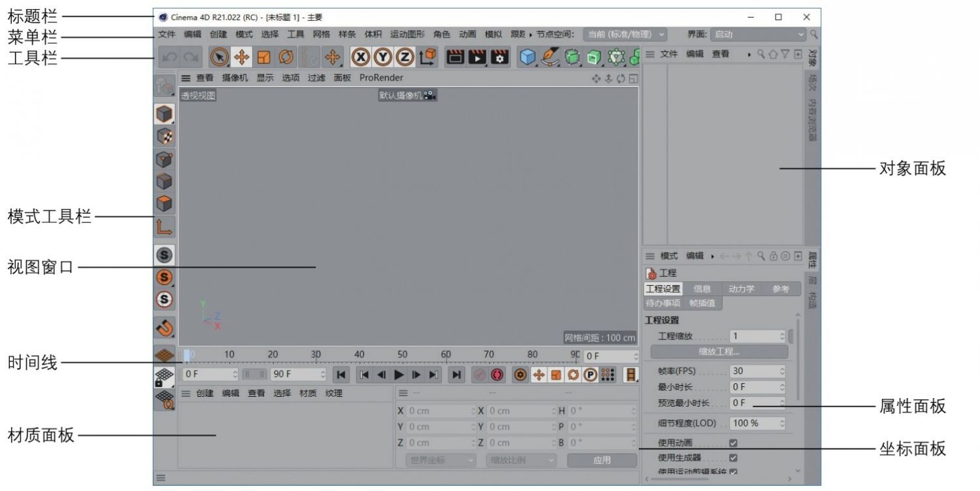
Task: Toggle position keyframe recording icon
Action: [x=539, y=375]
